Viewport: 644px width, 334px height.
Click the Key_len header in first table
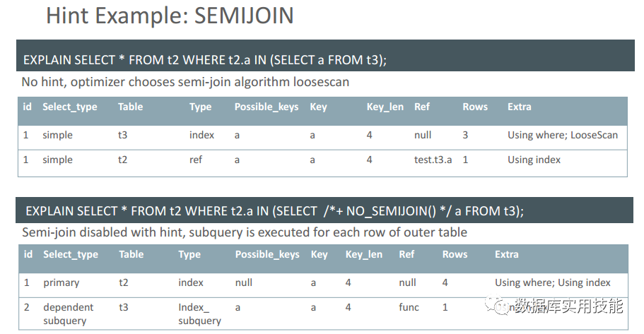(385, 107)
